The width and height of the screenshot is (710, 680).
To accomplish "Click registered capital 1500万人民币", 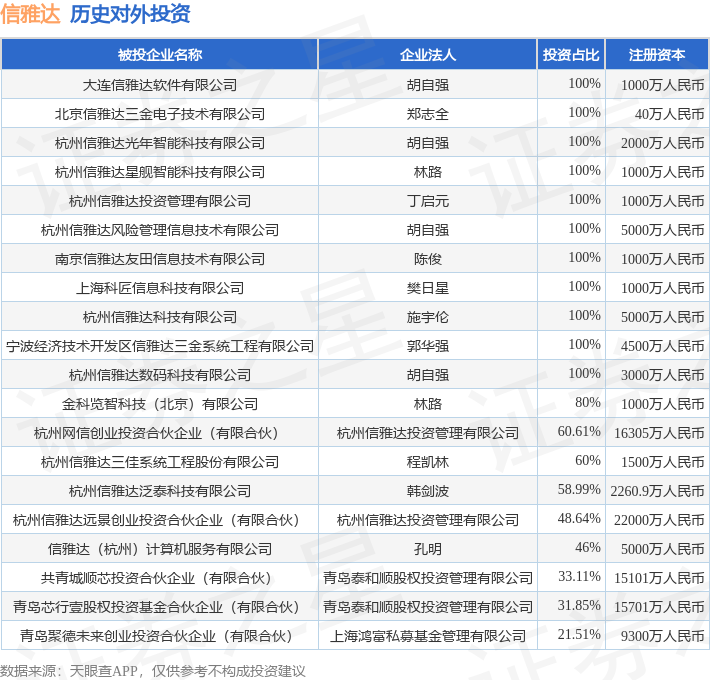I will (662, 462).
